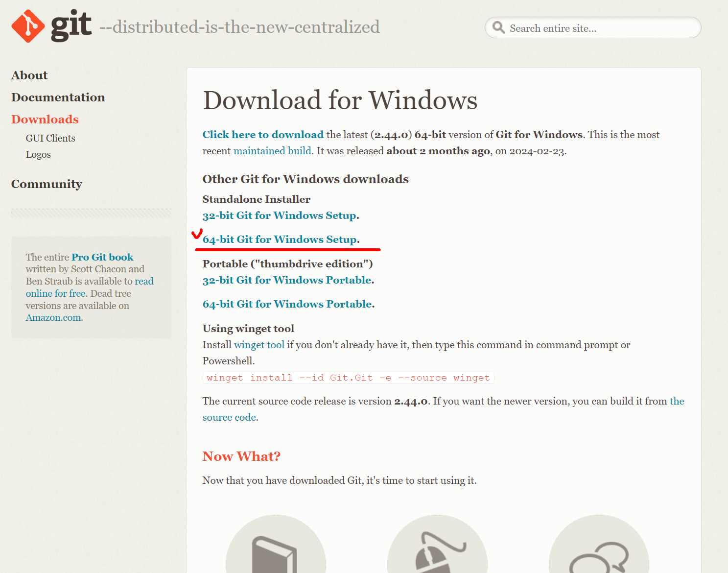Download 32-bit Git for Windows Setup
The image size is (728, 573).
(280, 215)
